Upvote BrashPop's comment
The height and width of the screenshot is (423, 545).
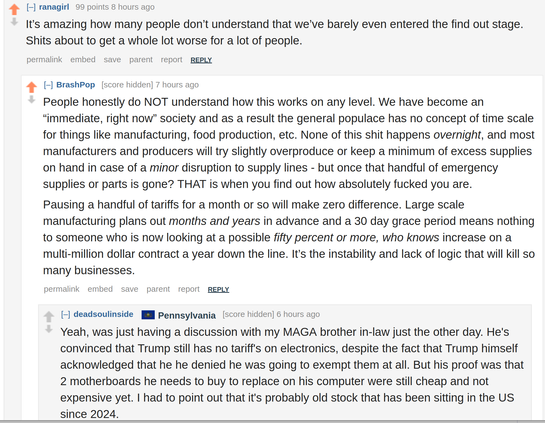[x=31, y=87]
